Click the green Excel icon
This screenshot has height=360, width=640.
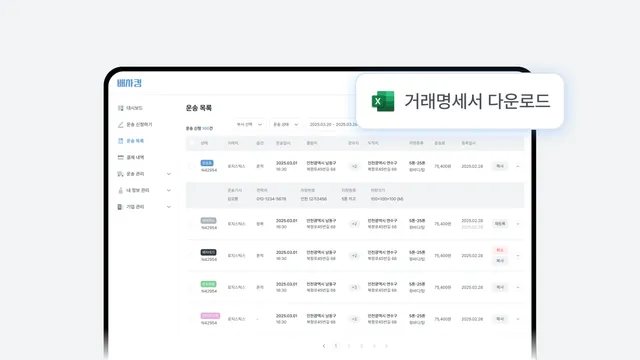click(383, 101)
